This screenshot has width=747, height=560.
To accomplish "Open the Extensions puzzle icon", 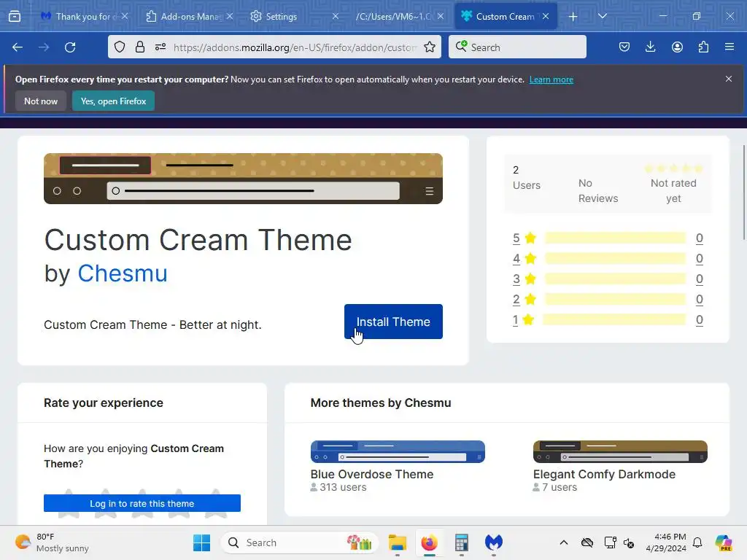I will 703,47.
